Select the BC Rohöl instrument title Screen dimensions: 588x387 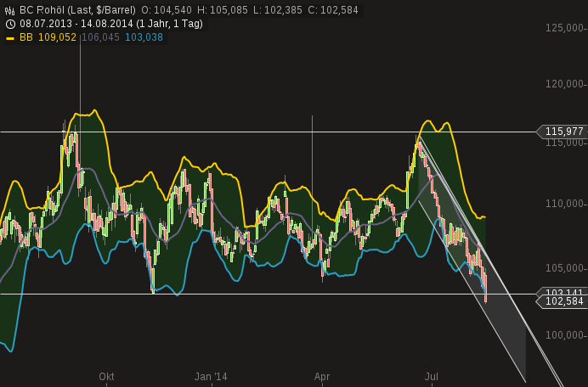(77, 10)
